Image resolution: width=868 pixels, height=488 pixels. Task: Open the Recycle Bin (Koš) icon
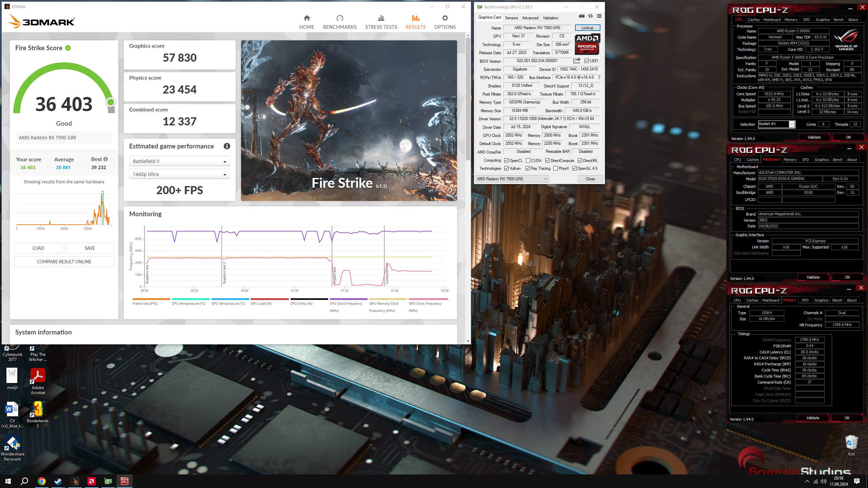(x=851, y=445)
